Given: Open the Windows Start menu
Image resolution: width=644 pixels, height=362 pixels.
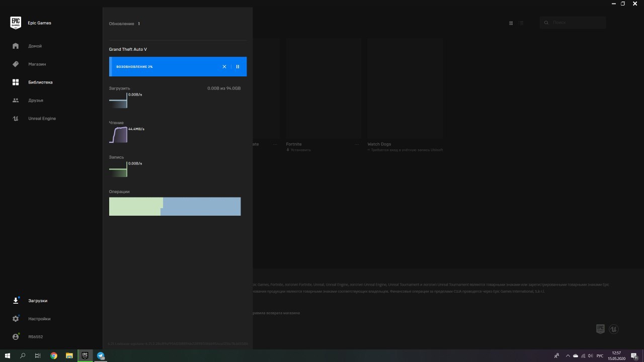Looking at the screenshot, I should [8, 355].
